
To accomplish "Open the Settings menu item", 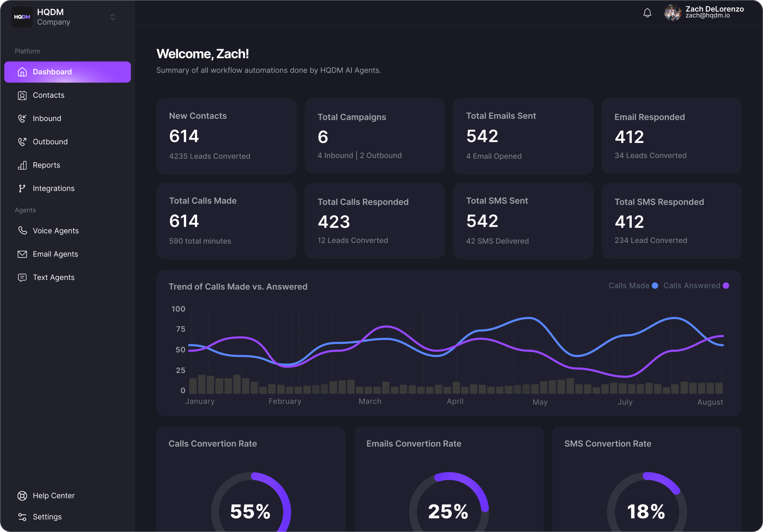I will coord(47,517).
